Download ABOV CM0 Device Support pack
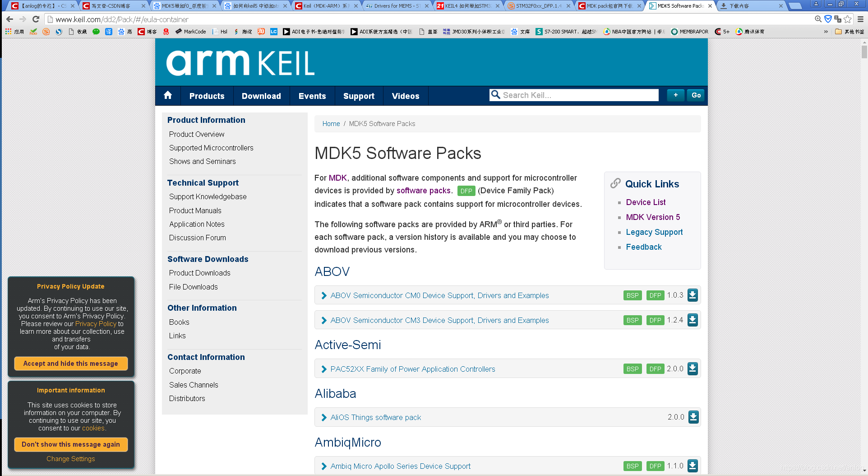This screenshot has height=476, width=868. pyautogui.click(x=693, y=295)
